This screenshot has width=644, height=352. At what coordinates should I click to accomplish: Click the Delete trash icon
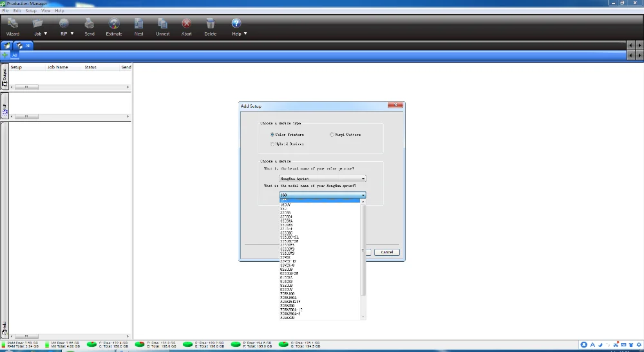coord(211,27)
